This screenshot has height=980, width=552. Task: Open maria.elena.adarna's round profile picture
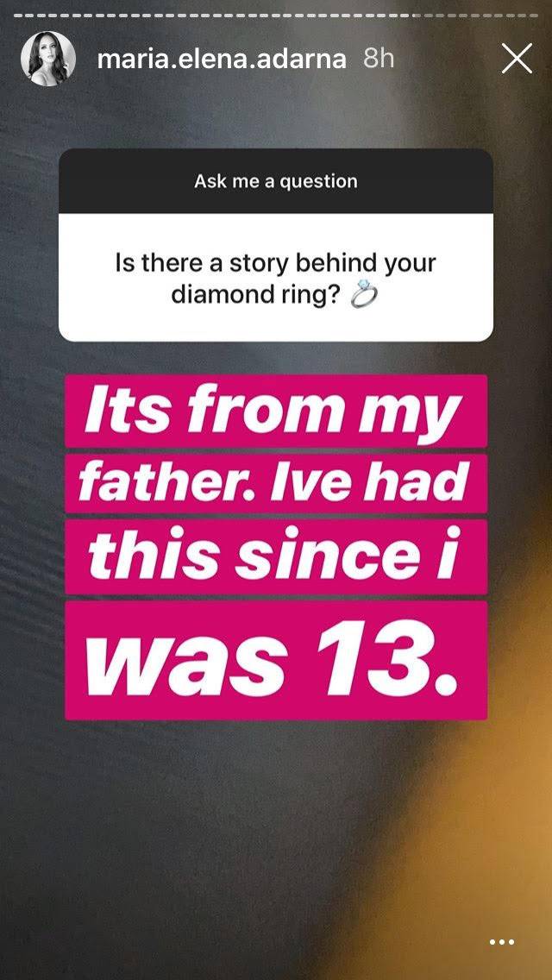coord(48,59)
